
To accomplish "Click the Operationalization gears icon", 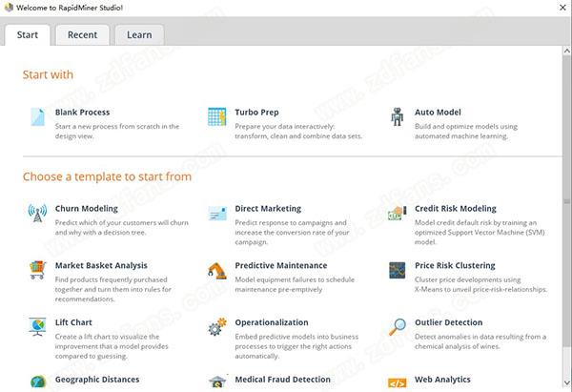I will point(217,326).
